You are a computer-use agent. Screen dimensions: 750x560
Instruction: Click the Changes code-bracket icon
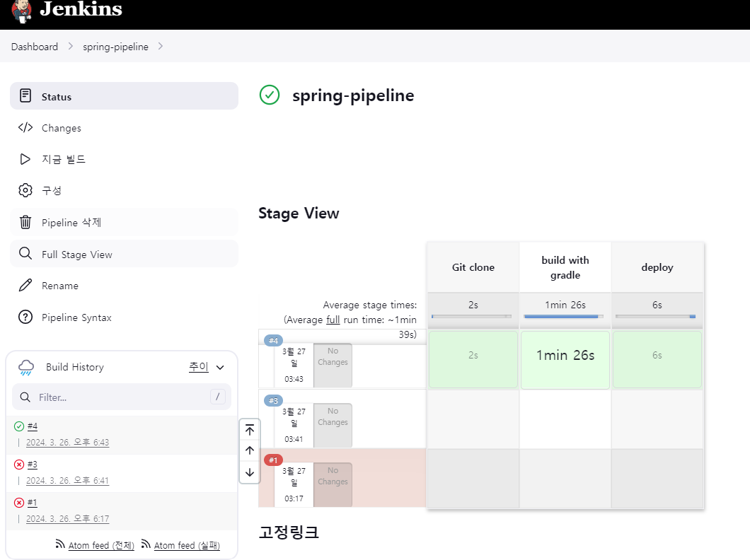(x=25, y=127)
